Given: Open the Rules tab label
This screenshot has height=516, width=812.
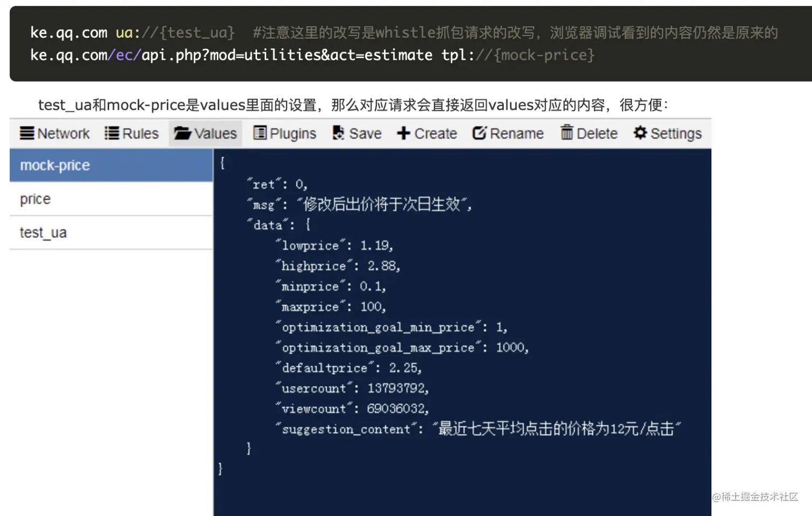Looking at the screenshot, I should click(x=140, y=133).
